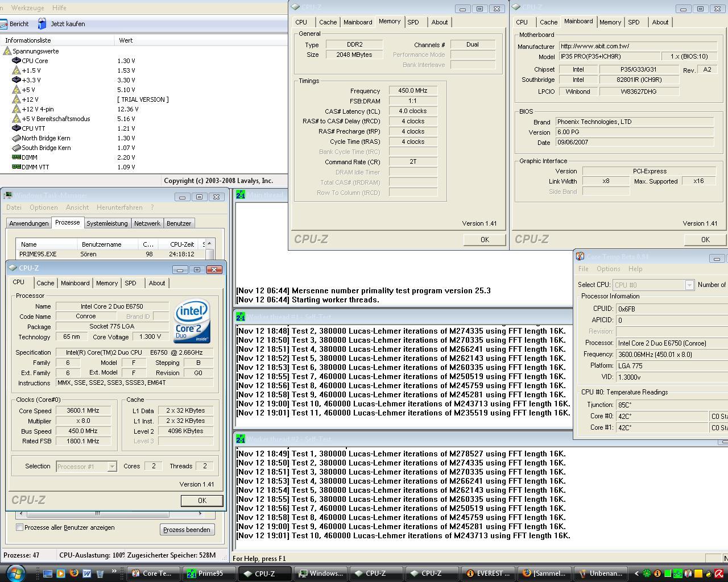Enable 'Prozesse aller Benutzer anzeigen' checkbox
The image size is (728, 582).
point(20,527)
